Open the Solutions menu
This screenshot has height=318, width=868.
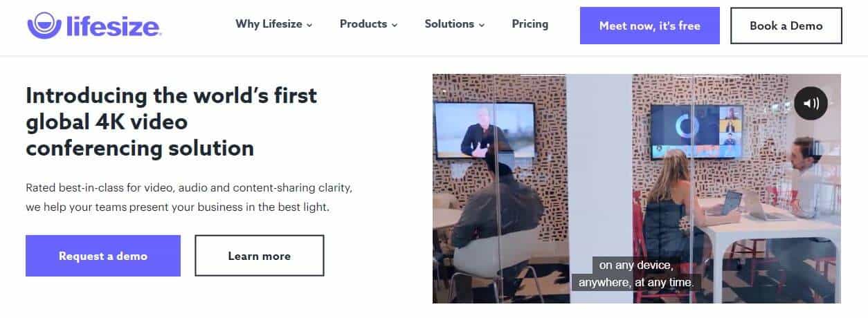(449, 24)
